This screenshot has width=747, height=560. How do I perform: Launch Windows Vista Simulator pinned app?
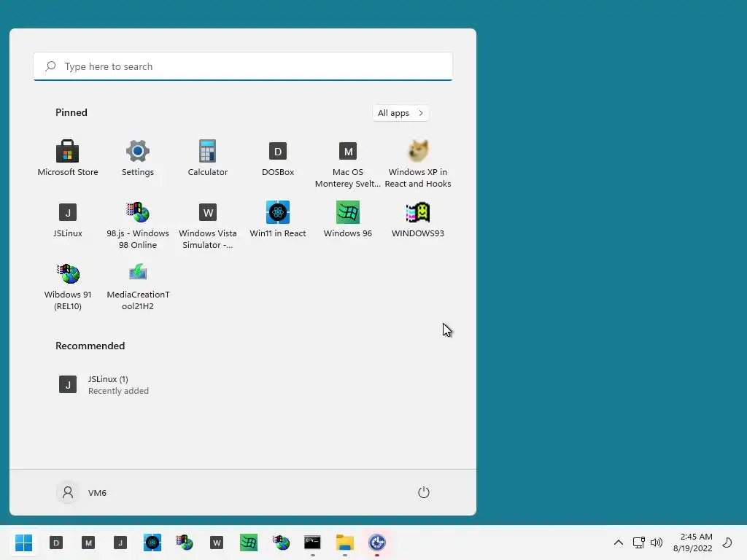(208, 225)
